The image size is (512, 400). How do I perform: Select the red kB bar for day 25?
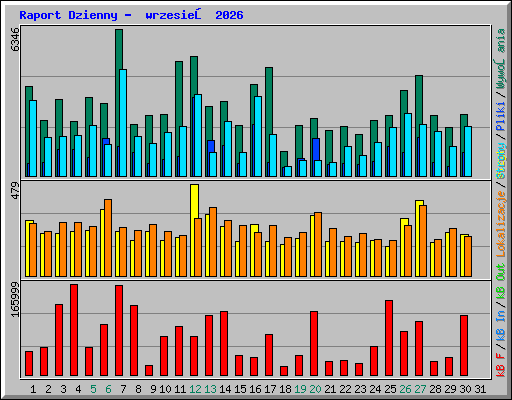click(x=389, y=338)
